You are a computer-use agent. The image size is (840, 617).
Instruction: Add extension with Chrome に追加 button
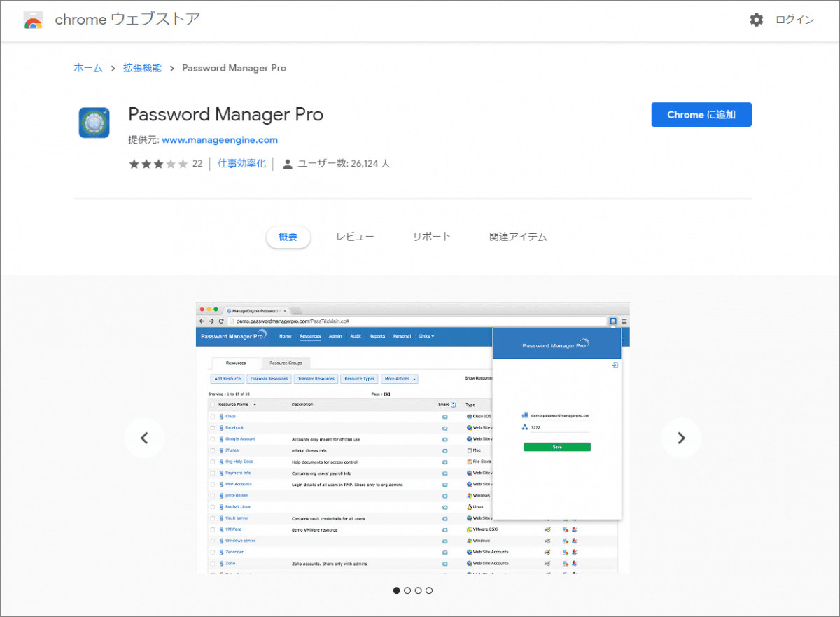701,115
